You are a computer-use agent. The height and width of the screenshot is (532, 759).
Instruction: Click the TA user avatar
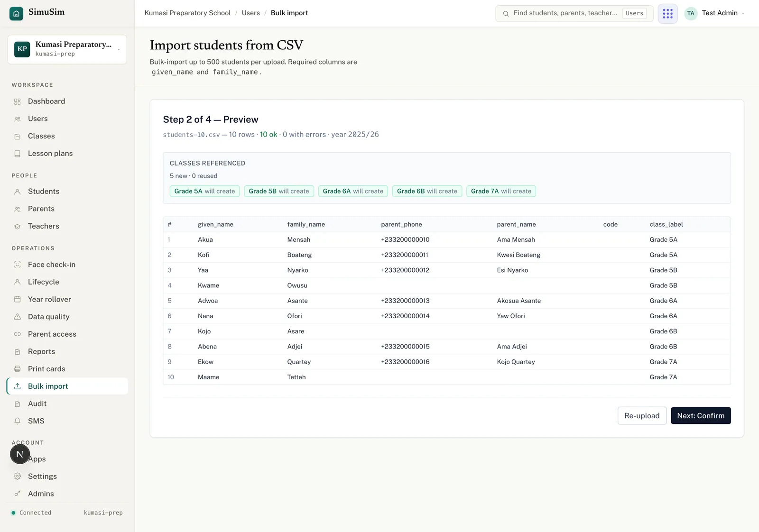(x=691, y=13)
